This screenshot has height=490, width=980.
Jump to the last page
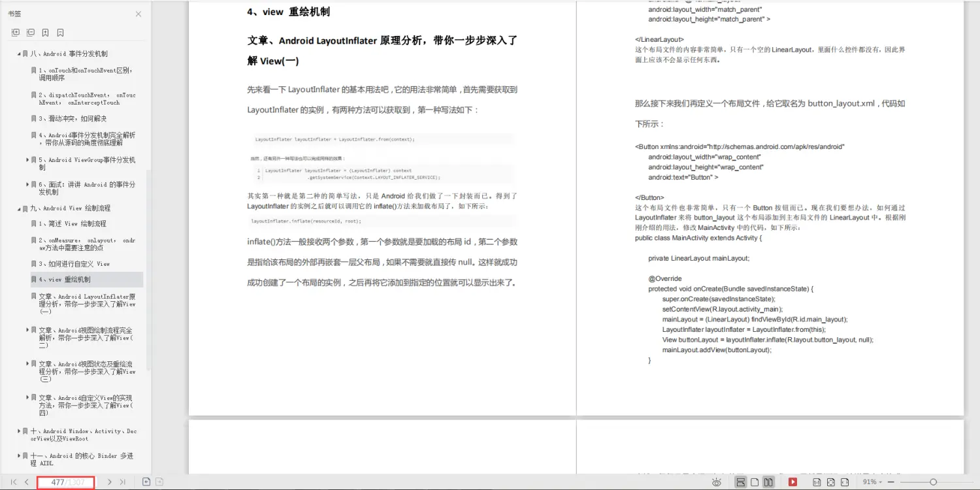tap(122, 482)
